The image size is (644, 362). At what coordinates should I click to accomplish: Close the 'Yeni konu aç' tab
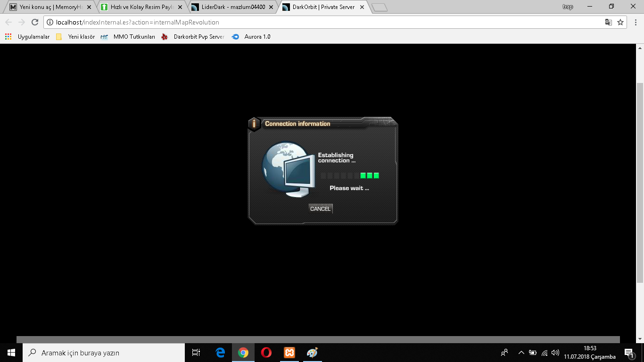pos(89,7)
